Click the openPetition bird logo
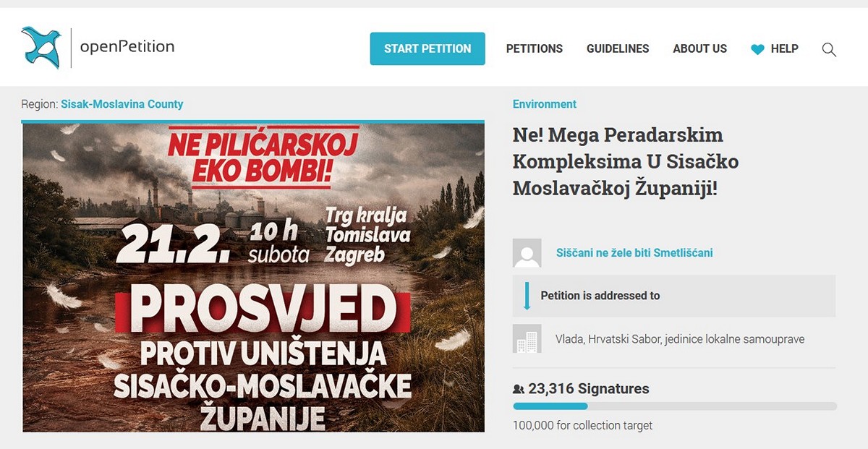The height and width of the screenshot is (449, 868). [x=41, y=48]
